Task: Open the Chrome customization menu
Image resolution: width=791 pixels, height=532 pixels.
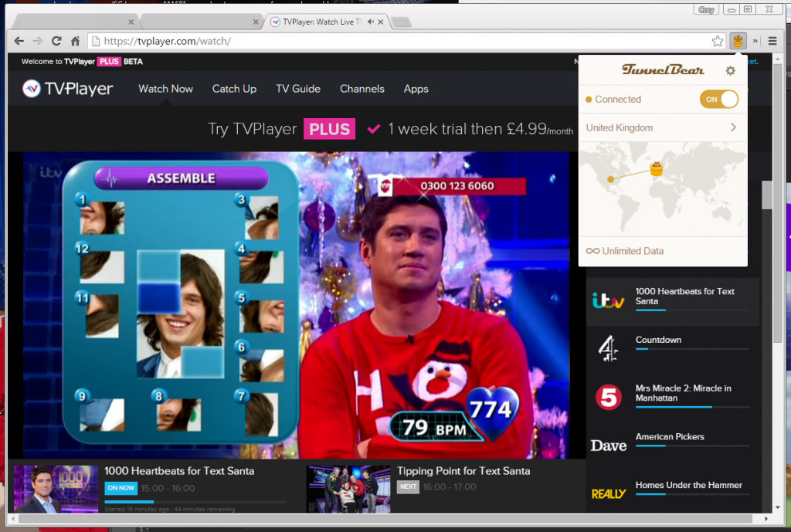Action: pyautogui.click(x=772, y=40)
